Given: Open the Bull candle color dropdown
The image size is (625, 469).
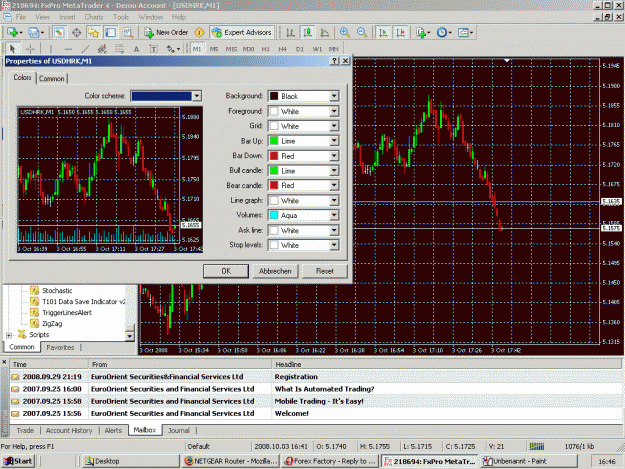Looking at the screenshot, I should (334, 171).
